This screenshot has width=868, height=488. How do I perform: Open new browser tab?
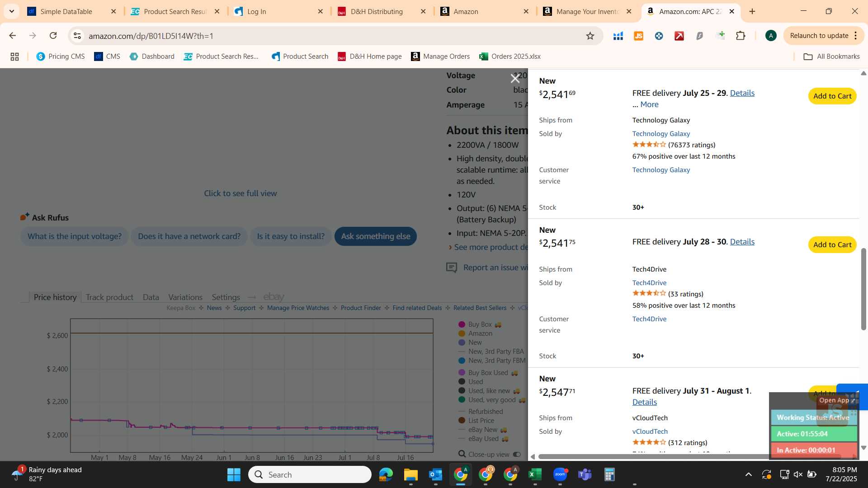click(x=752, y=11)
